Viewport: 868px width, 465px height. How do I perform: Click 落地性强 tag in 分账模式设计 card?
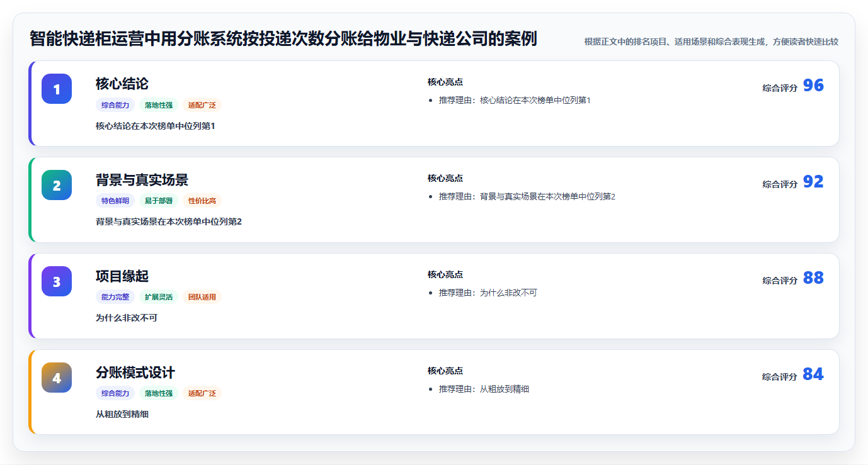[159, 393]
